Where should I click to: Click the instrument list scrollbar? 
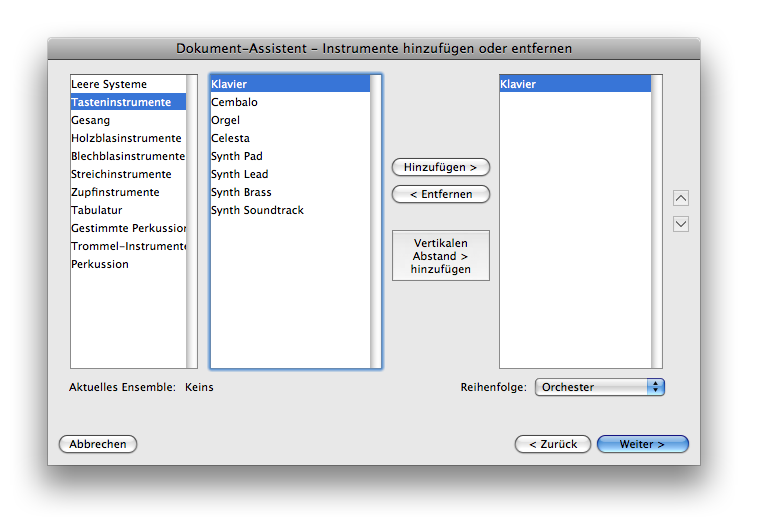(x=376, y=222)
